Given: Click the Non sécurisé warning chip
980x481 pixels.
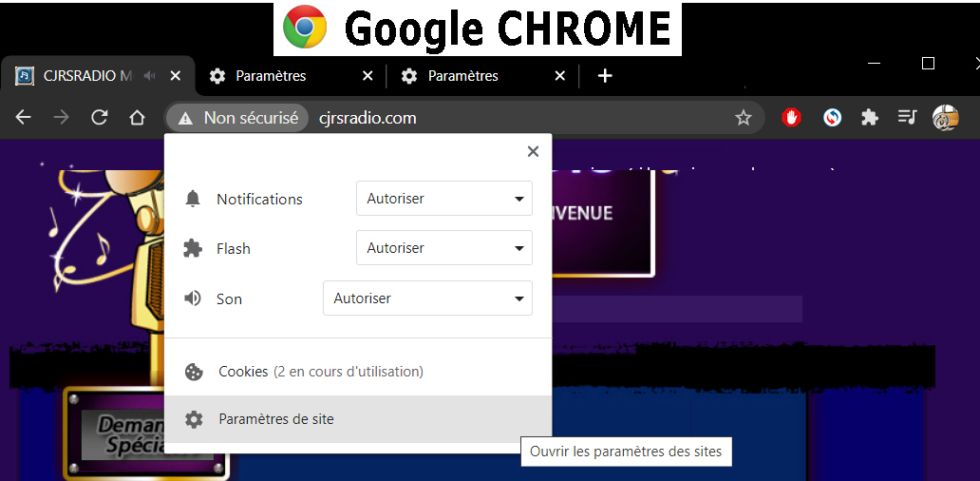Looking at the screenshot, I should click(x=236, y=118).
